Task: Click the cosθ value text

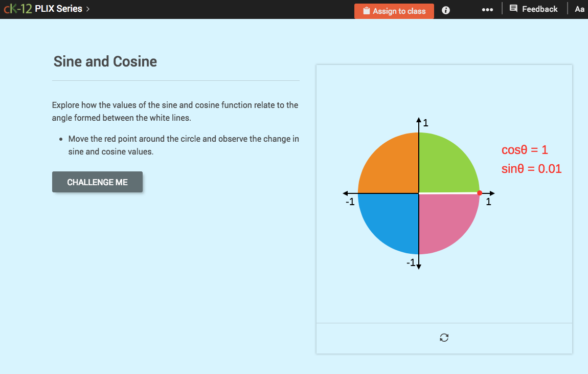Action: click(525, 150)
